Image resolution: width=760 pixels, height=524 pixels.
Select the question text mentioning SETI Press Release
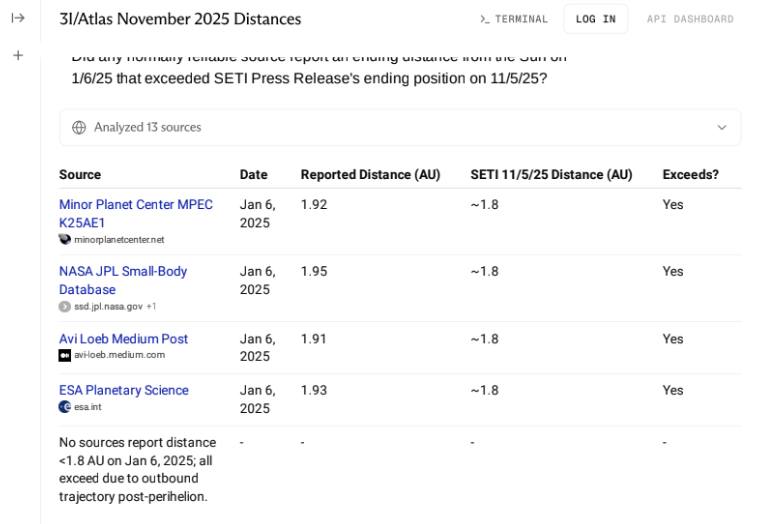coord(318,69)
